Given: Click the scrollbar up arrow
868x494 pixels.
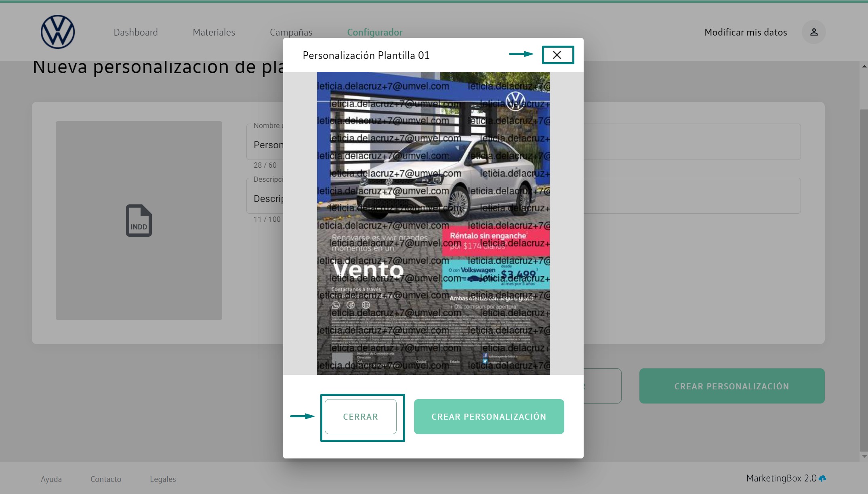Looking at the screenshot, I should [x=864, y=66].
